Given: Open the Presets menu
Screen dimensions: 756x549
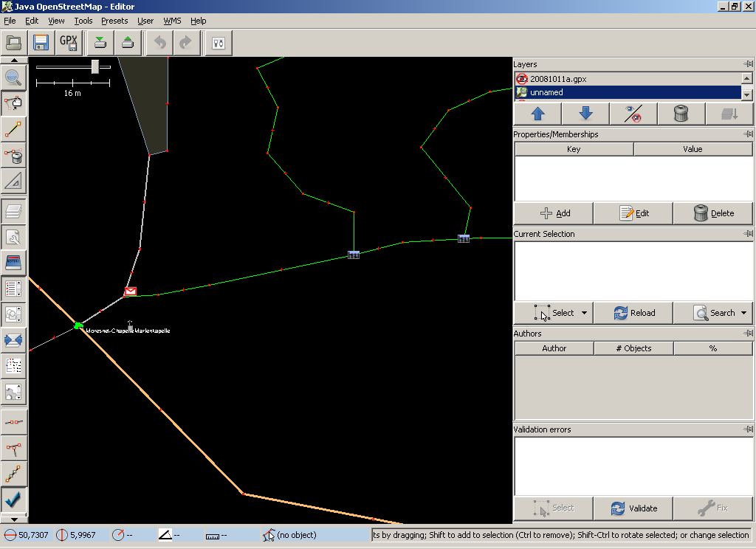Looking at the screenshot, I should click(x=114, y=21).
